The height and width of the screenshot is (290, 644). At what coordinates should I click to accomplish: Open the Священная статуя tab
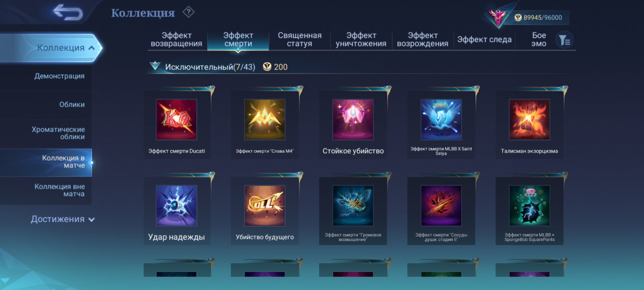pos(299,39)
